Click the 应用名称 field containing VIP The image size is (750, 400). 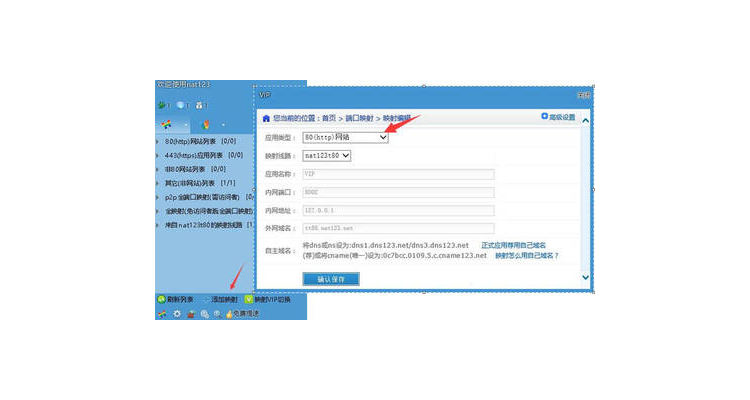[x=398, y=174]
